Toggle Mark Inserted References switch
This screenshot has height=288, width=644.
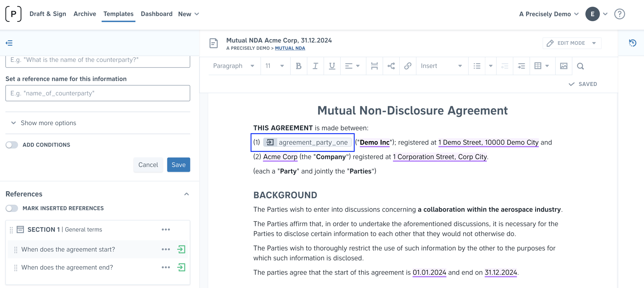point(12,208)
